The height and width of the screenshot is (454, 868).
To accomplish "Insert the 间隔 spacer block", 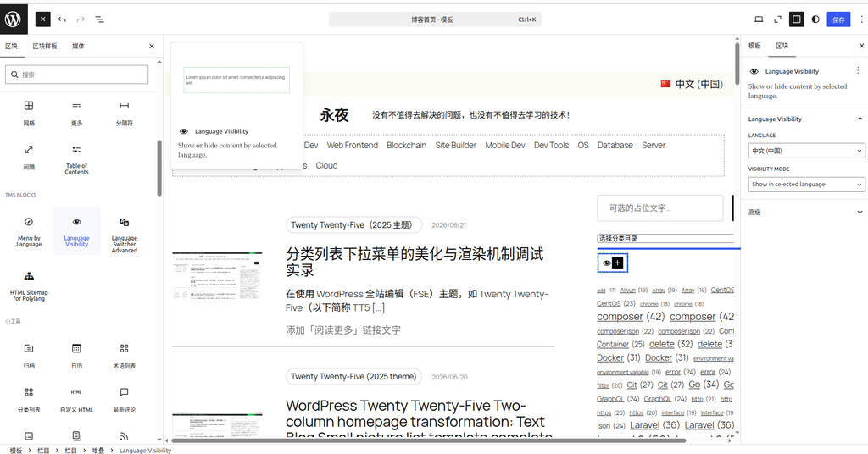I will point(29,157).
